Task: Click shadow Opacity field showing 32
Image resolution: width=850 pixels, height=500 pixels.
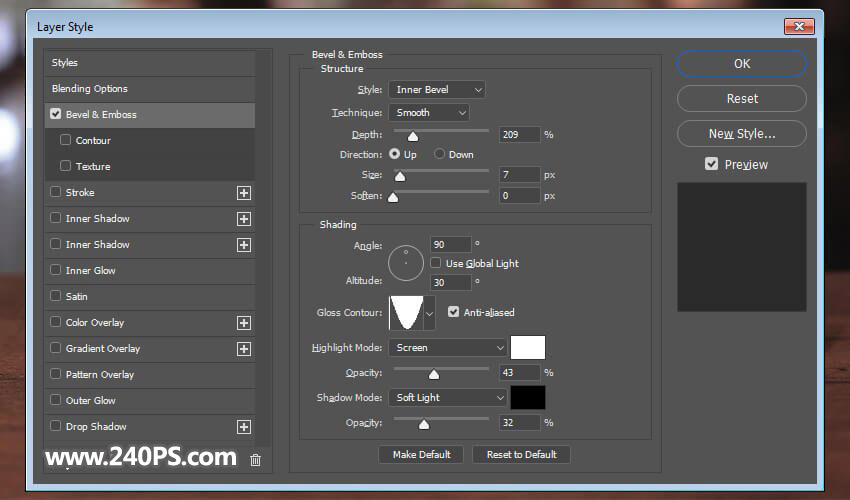Action: point(519,422)
